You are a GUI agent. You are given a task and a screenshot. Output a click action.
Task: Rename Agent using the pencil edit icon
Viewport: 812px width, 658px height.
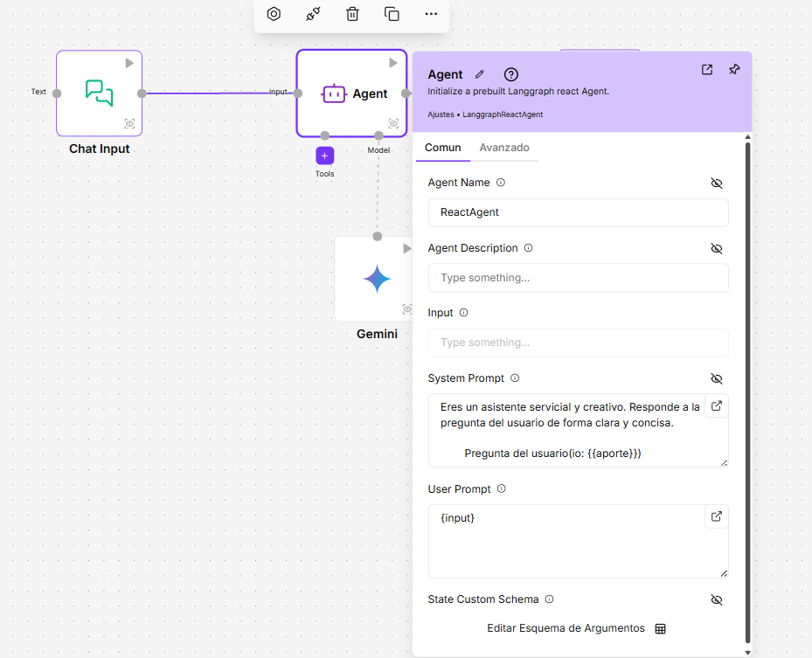click(479, 74)
